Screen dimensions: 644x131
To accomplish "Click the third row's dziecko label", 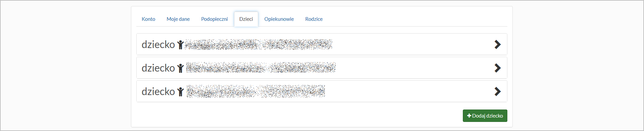I will pos(158,91).
